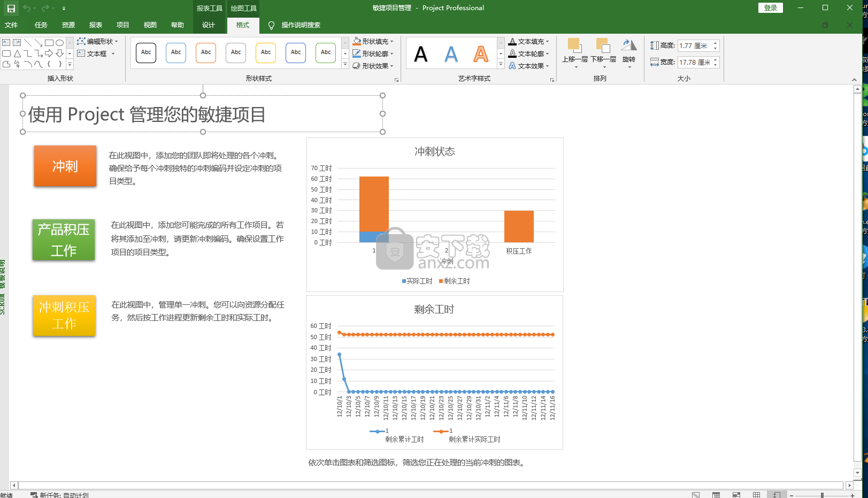Expand the shapes gallery More arrow
868x498 pixels.
tap(70, 64)
